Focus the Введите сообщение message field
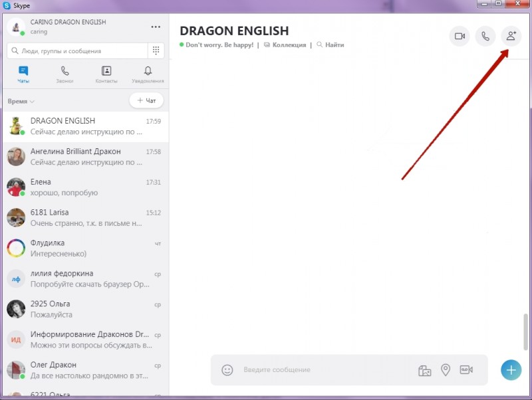The image size is (532, 400). [326, 370]
